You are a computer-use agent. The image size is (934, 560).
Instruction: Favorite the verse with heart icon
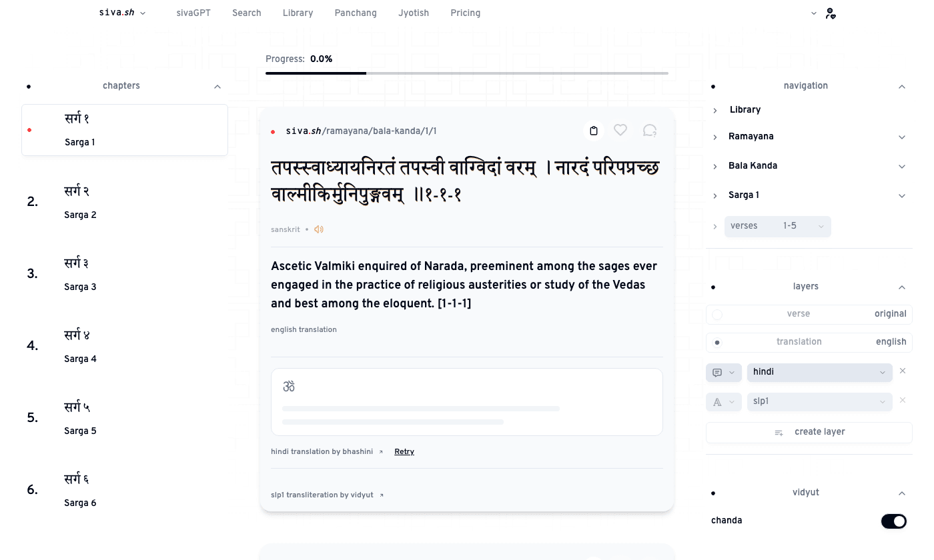click(620, 131)
